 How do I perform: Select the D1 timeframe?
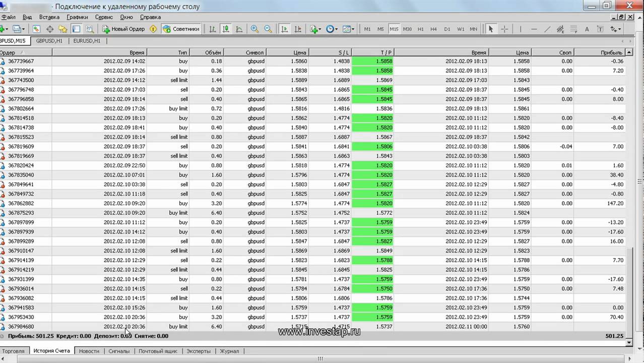tap(447, 29)
